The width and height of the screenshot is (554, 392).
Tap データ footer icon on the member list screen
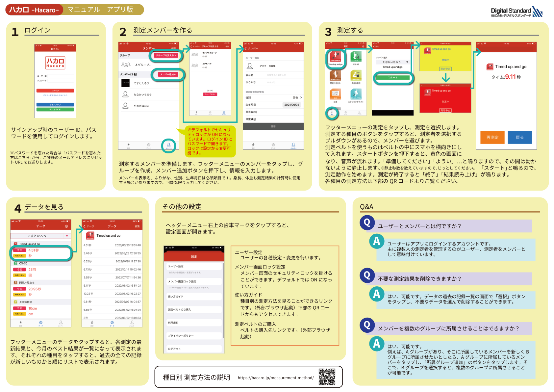tap(149, 145)
